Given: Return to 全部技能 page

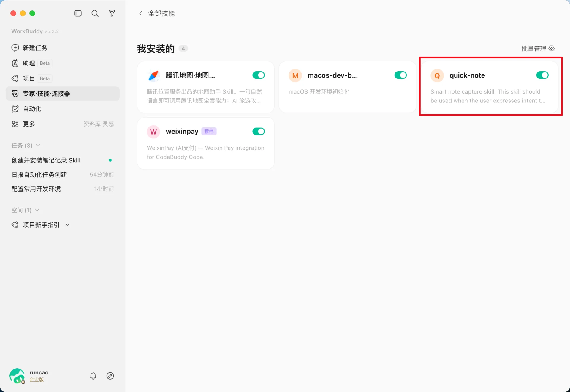Looking at the screenshot, I should pyautogui.click(x=161, y=13).
